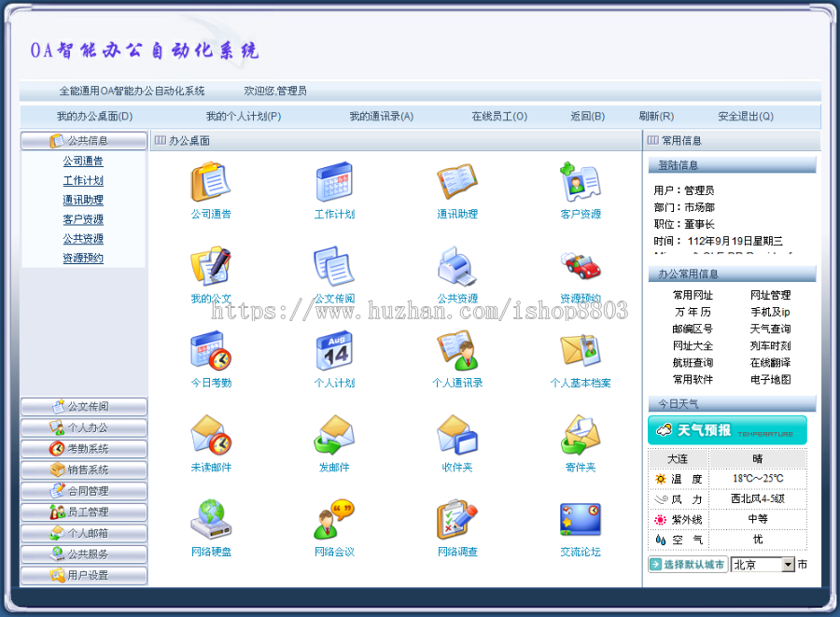Screen dimensions: 840x617
Task: Open 网址管理 in 办公常用信息
Action: click(770, 295)
